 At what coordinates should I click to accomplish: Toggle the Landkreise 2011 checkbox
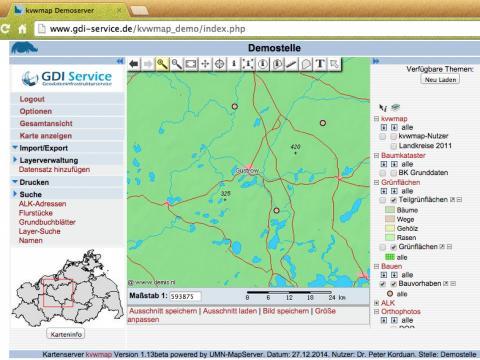[x=394, y=146]
